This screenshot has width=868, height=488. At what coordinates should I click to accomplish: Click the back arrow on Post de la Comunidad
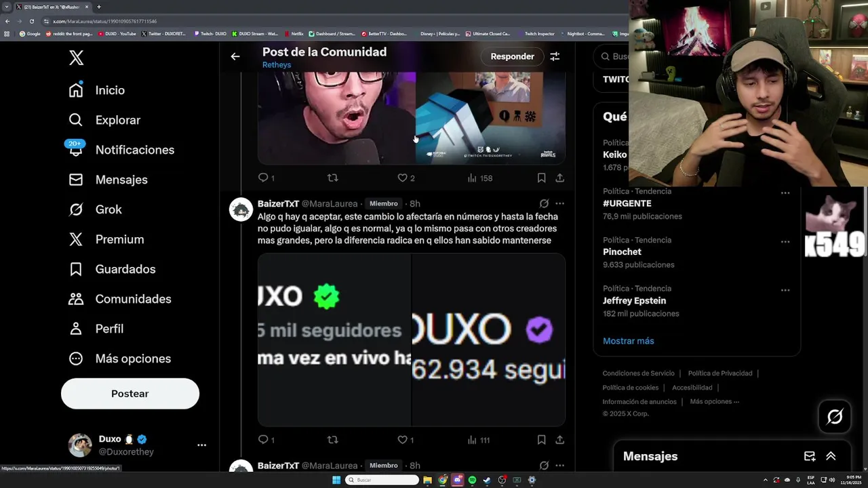click(x=235, y=57)
